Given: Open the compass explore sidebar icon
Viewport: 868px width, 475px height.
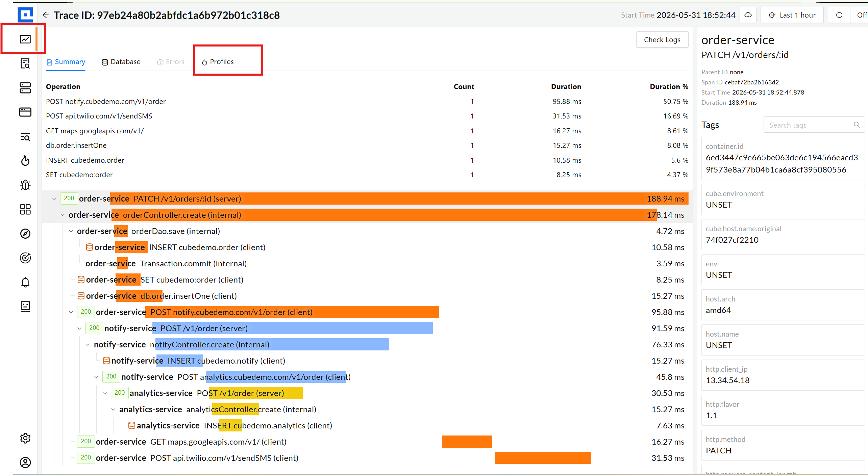Looking at the screenshot, I should coord(25,234).
